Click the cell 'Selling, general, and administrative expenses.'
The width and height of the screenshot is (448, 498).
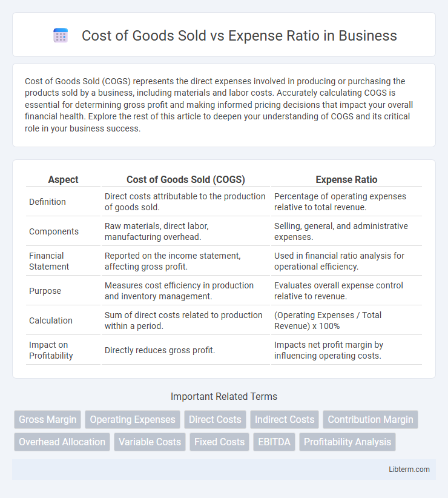(x=347, y=231)
